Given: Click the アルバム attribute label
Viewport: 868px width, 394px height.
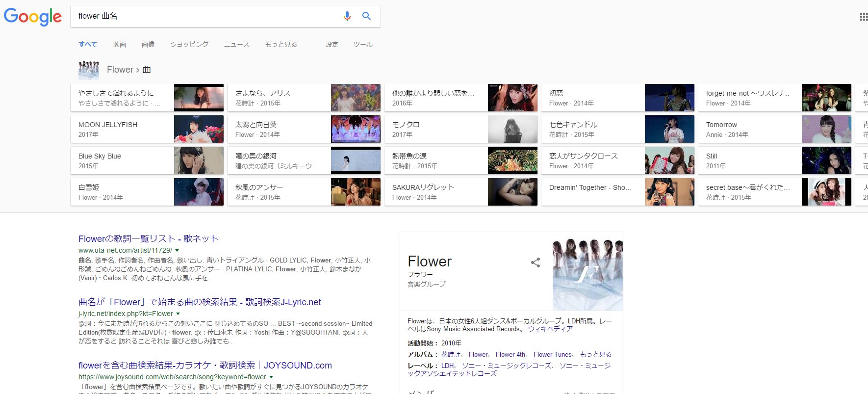Looking at the screenshot, I should (423, 354).
